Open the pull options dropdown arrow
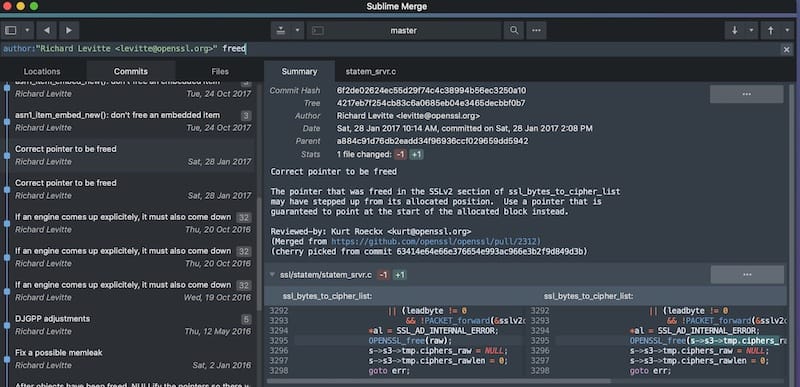Viewport: 800px width, 387px height. pyautogui.click(x=751, y=31)
